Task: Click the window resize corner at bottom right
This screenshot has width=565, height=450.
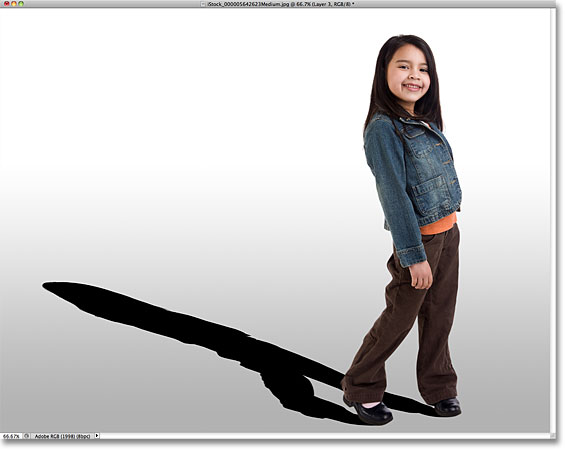Action: click(554, 436)
